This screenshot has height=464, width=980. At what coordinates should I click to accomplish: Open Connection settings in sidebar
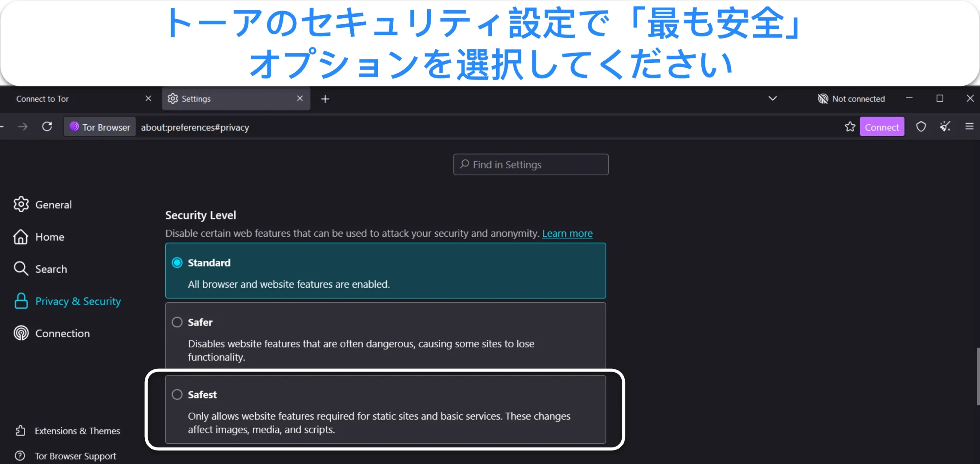point(52,333)
